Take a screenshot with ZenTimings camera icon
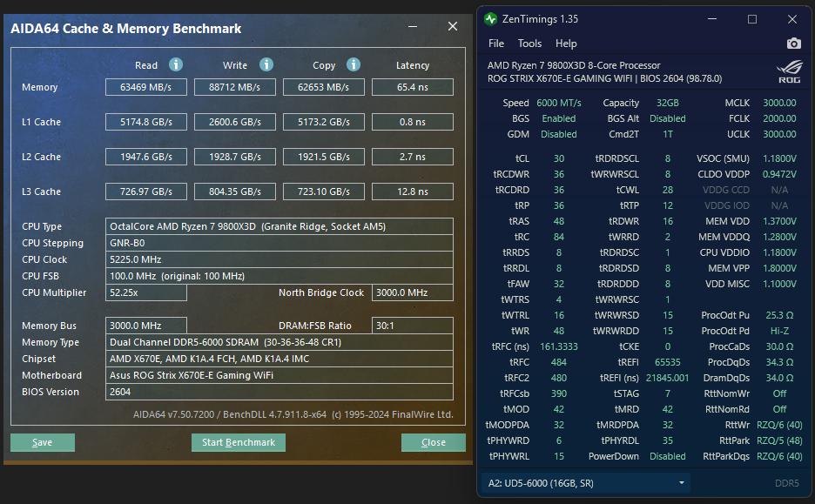Viewport: 815px width, 504px height. (794, 44)
